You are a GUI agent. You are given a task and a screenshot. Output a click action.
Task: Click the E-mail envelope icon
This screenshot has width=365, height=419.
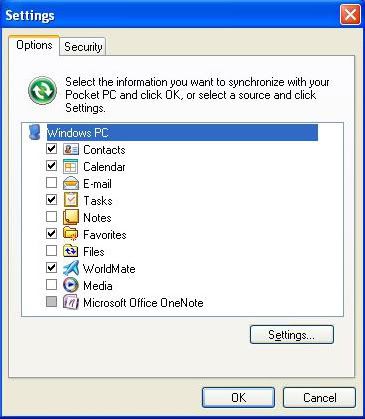71,183
